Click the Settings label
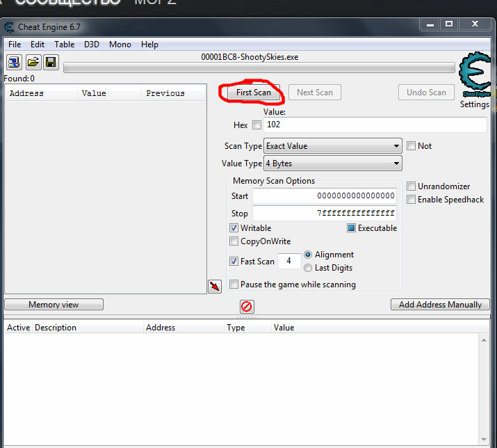This screenshot has width=497, height=448. [475, 104]
